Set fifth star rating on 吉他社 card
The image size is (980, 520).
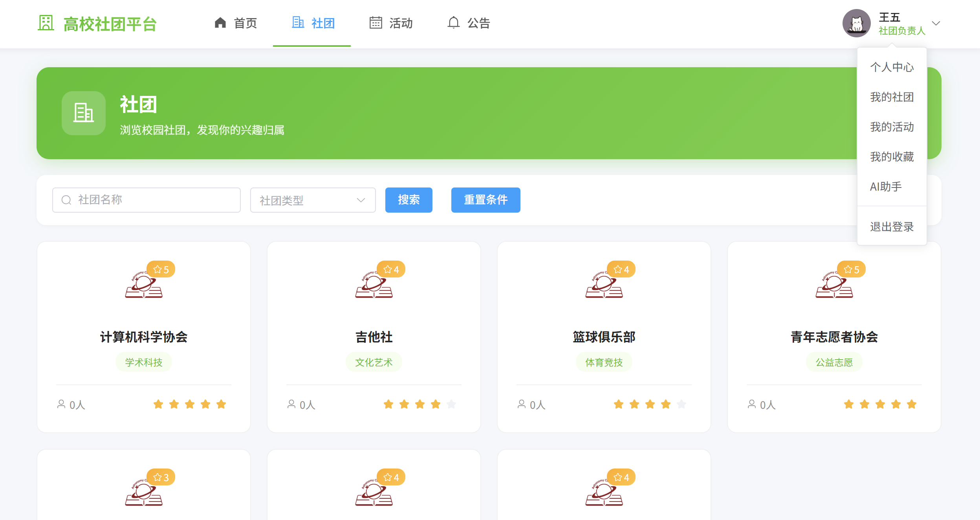pos(451,404)
